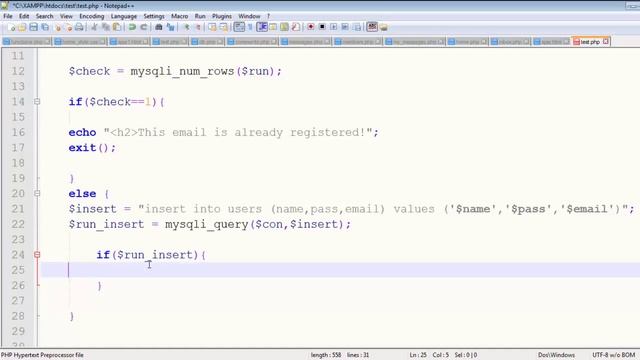Toggle synchronize vertical scrolling icon

(x=212, y=27)
